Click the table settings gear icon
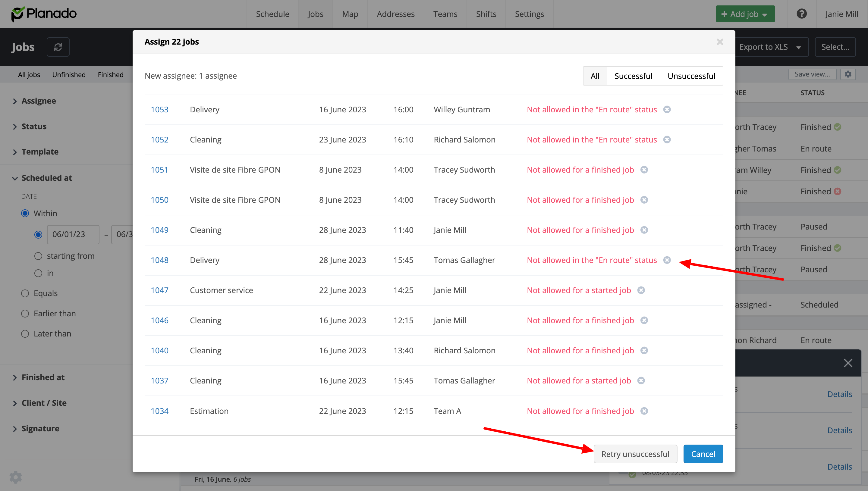The width and height of the screenshot is (868, 491). click(848, 74)
